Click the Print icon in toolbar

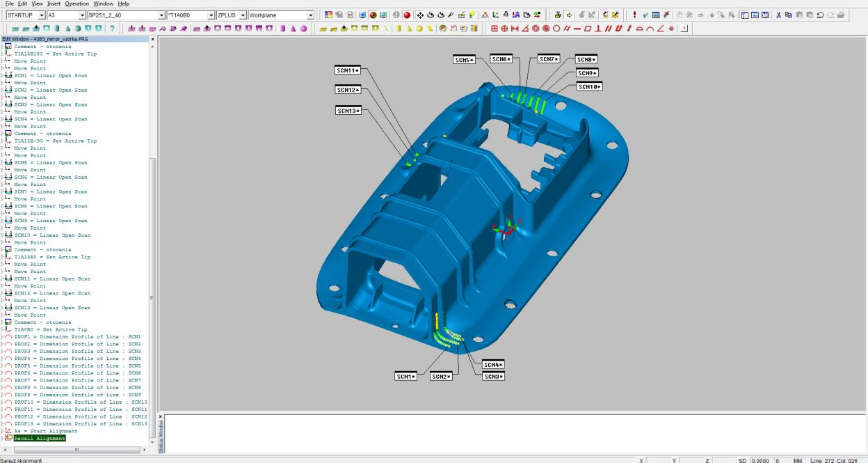841,15
